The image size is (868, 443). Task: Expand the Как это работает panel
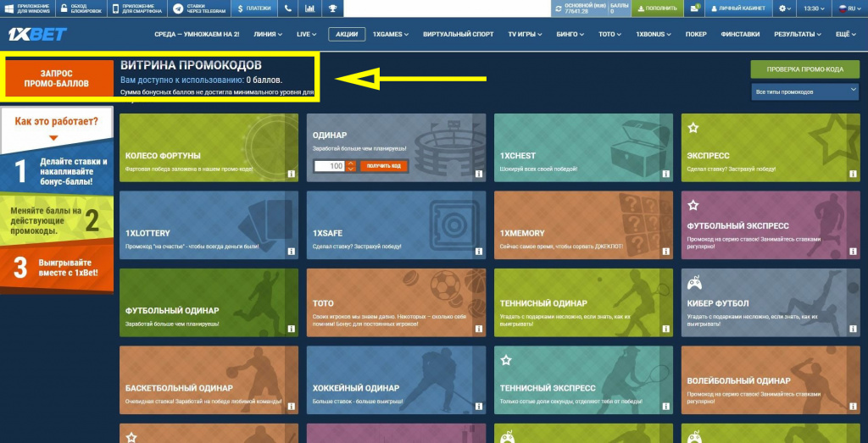[57, 128]
